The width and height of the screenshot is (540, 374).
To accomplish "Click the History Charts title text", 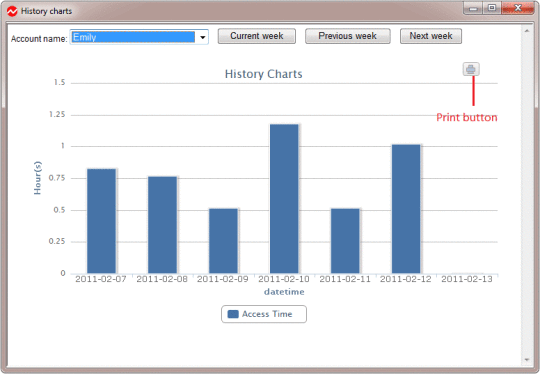I will point(263,74).
